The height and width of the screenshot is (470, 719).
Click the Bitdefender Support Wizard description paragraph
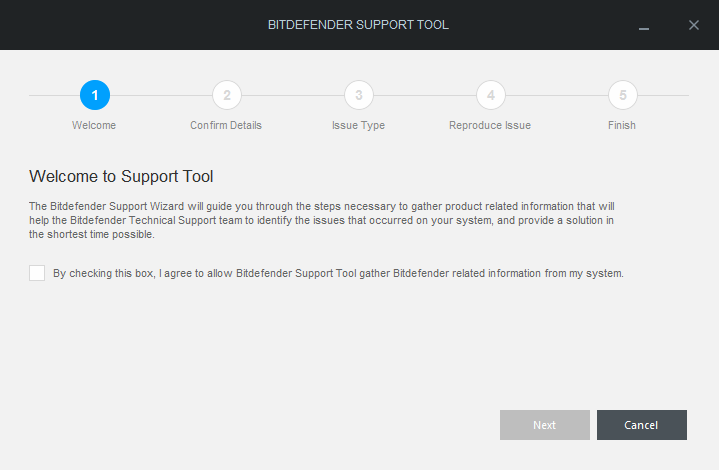pyautogui.click(x=321, y=220)
